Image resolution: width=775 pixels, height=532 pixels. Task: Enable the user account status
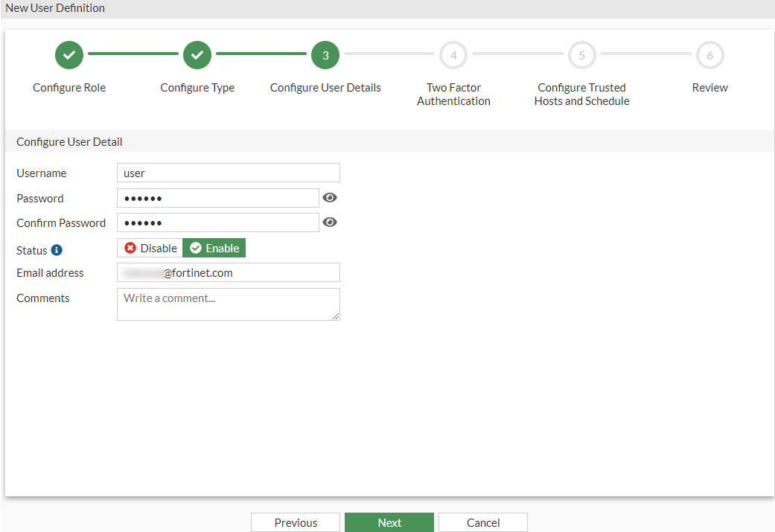coord(214,247)
